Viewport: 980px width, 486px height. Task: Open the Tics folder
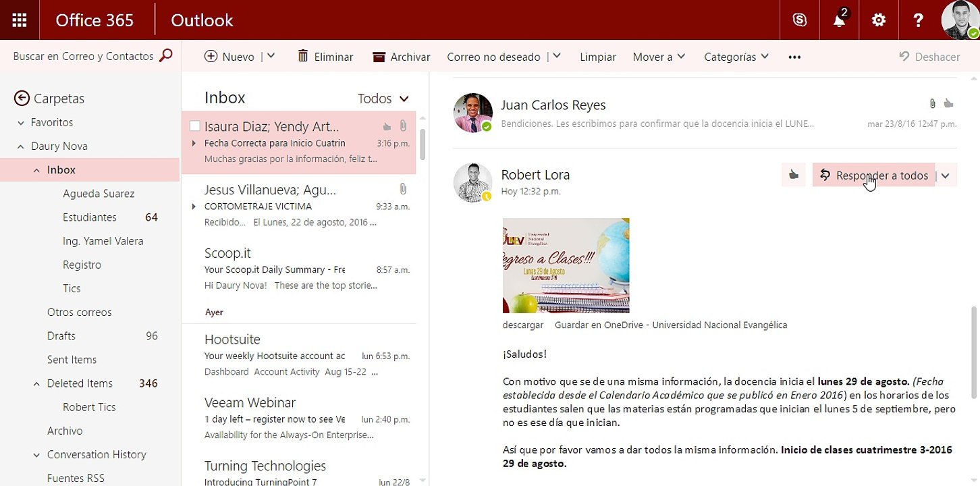click(72, 288)
